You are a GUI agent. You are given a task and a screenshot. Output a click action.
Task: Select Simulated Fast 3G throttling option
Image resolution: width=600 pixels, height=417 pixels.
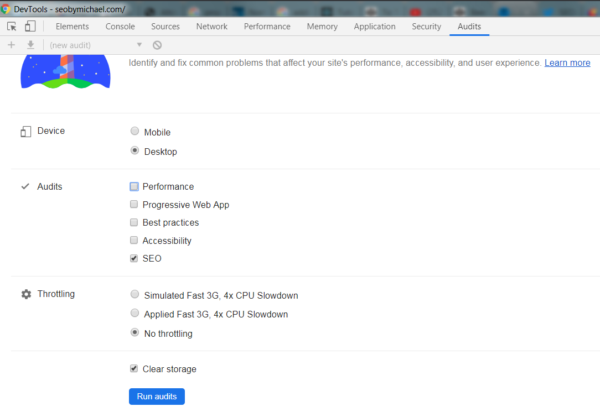[x=135, y=294]
